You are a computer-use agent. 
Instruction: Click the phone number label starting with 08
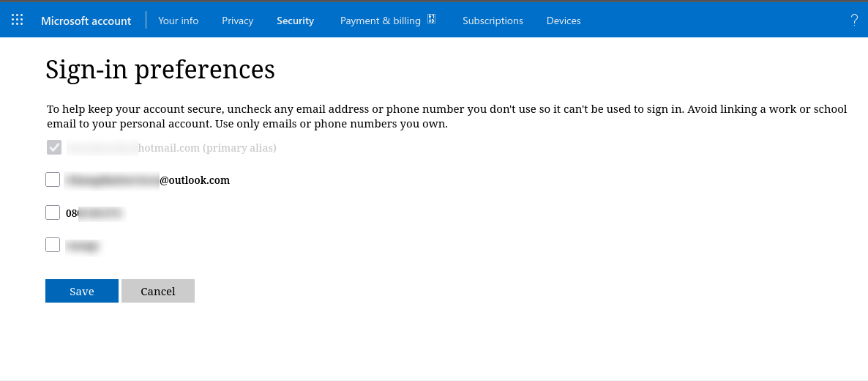pos(94,213)
